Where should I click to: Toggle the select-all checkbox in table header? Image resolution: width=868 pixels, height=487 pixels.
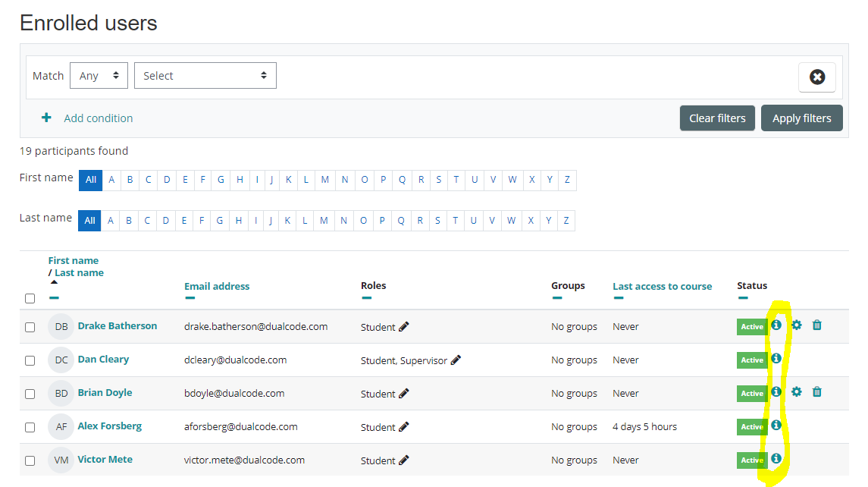click(x=30, y=298)
